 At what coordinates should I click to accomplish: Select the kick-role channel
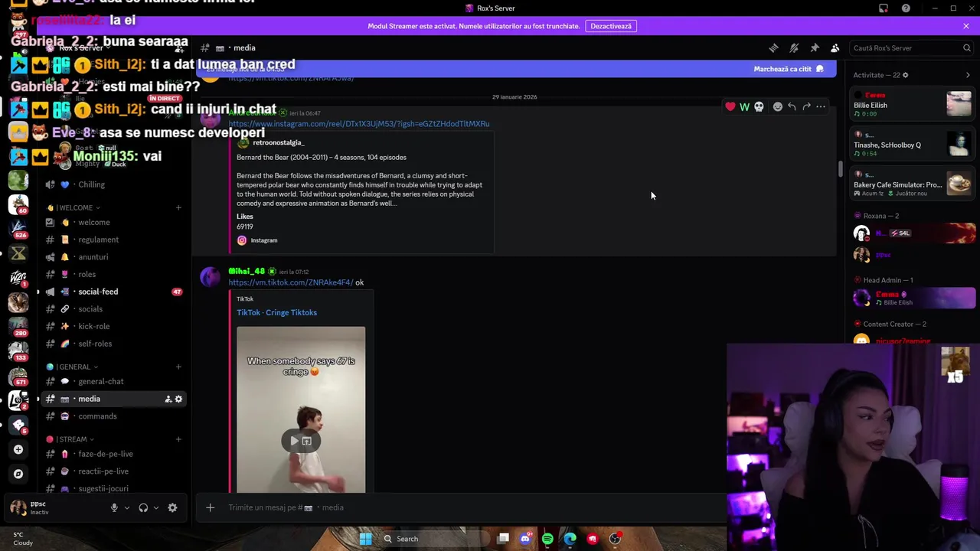click(113, 326)
